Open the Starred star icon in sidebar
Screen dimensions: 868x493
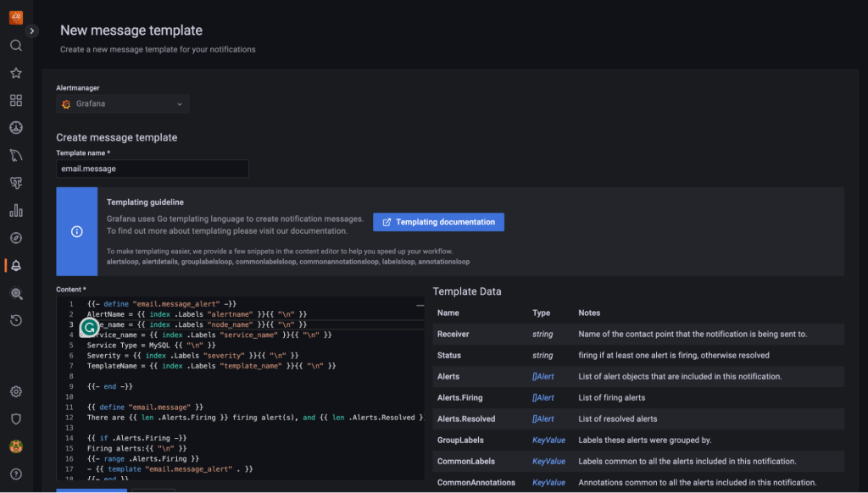tap(15, 74)
